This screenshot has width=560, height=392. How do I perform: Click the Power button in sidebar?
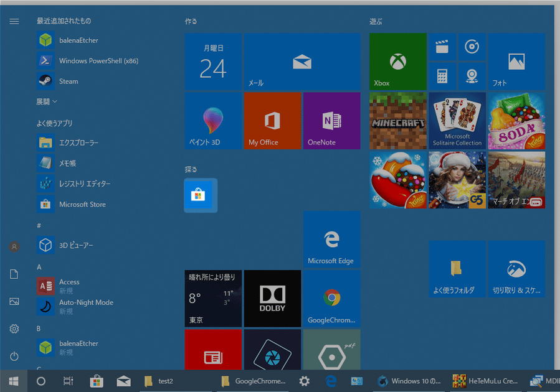tap(14, 356)
